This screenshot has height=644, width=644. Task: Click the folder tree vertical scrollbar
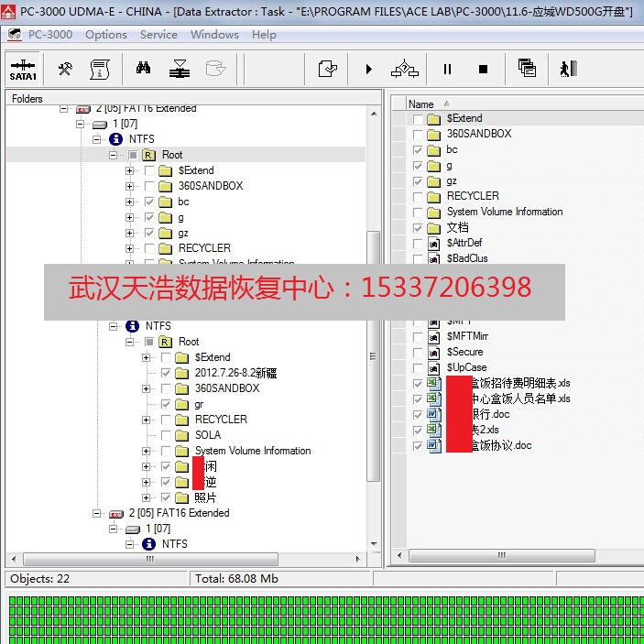point(373,275)
